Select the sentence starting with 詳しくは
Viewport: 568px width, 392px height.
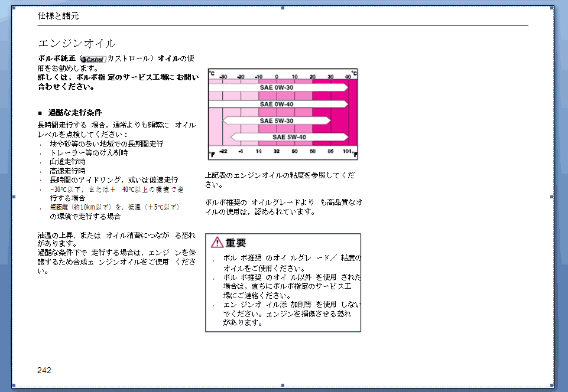pyautogui.click(x=118, y=82)
